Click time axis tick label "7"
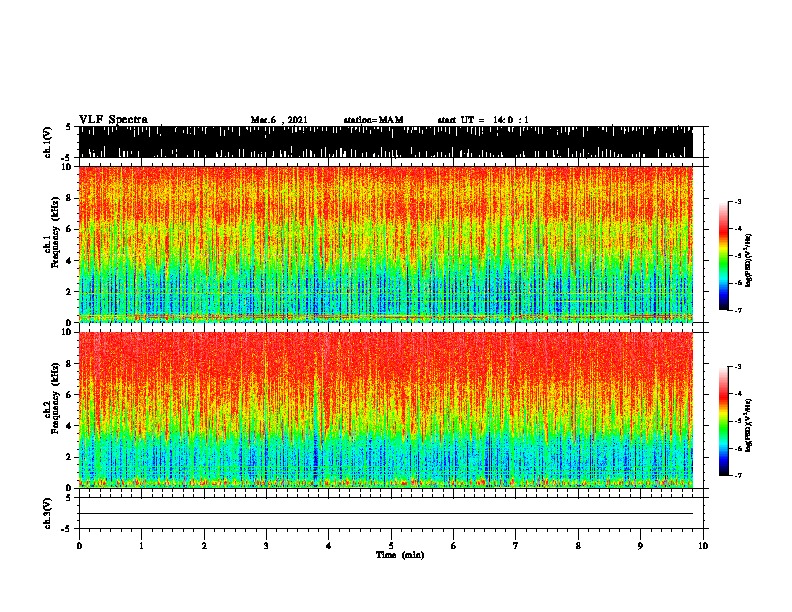 point(516,545)
